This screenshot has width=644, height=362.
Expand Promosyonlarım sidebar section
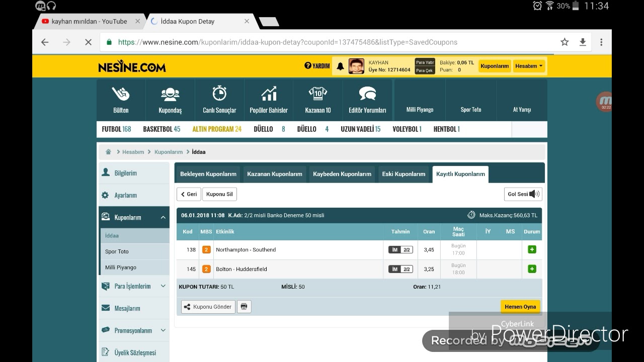pos(134,330)
